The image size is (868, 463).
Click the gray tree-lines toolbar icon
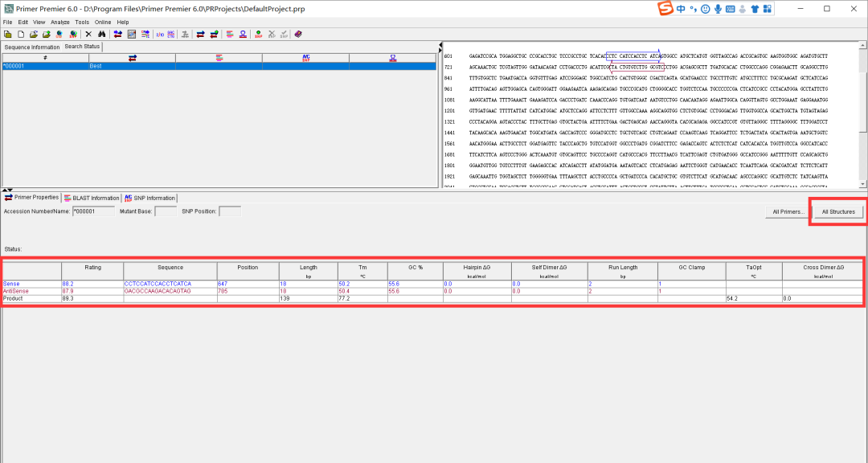coord(185,35)
